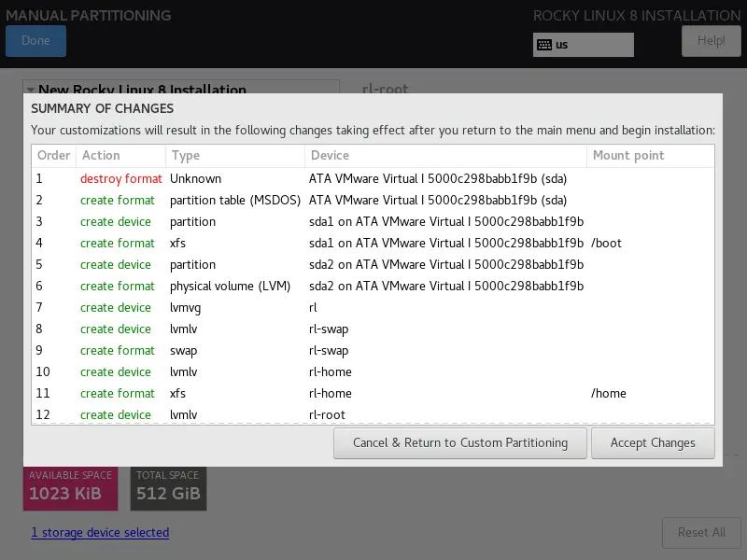
Task: Click the rl-root heading behind the dialog
Action: tap(385, 89)
